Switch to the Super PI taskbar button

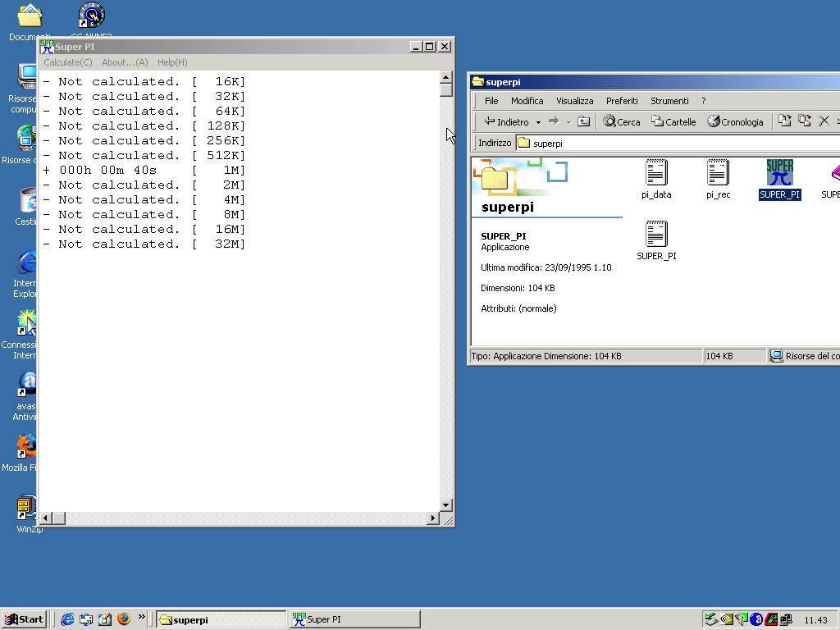354,619
